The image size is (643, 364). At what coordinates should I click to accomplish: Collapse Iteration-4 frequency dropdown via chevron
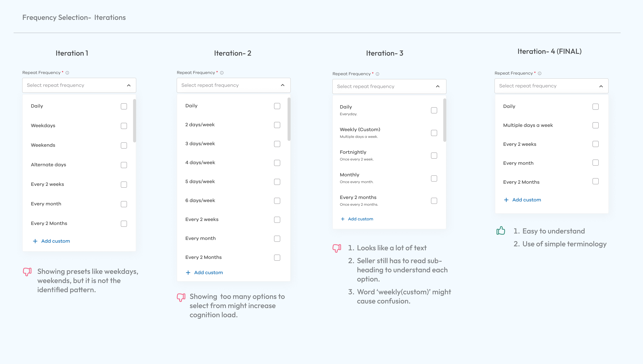coord(601,86)
